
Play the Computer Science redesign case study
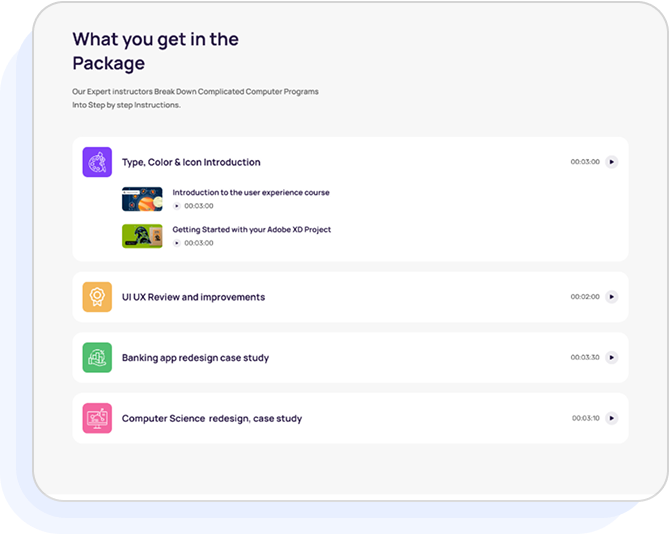tap(611, 418)
